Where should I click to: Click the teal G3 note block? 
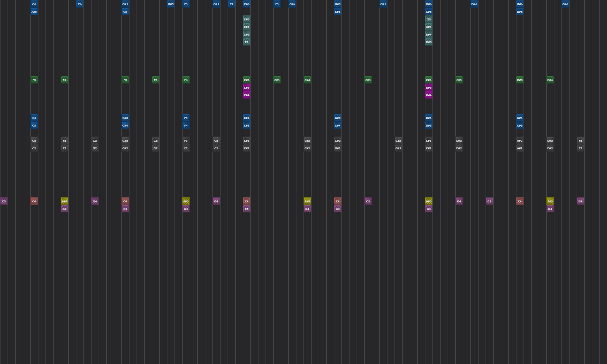click(x=429, y=19)
